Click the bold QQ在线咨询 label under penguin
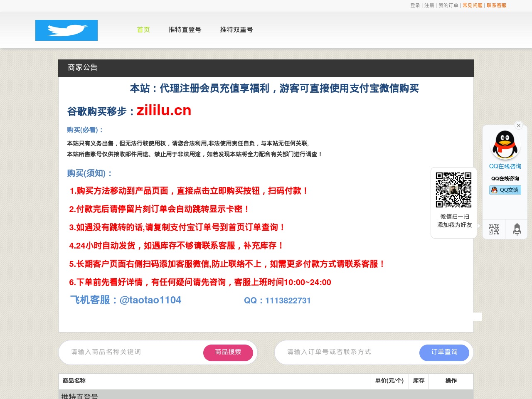 [x=505, y=179]
